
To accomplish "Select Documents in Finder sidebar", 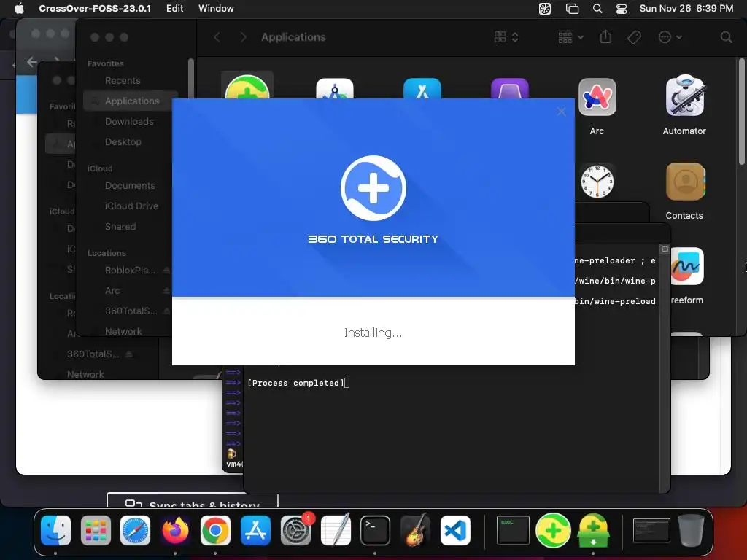I will click(x=130, y=186).
